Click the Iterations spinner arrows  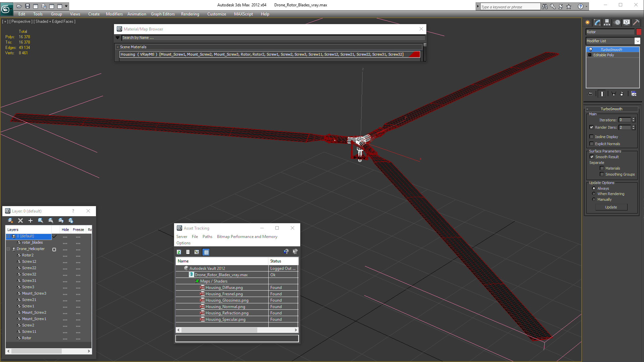[633, 120]
